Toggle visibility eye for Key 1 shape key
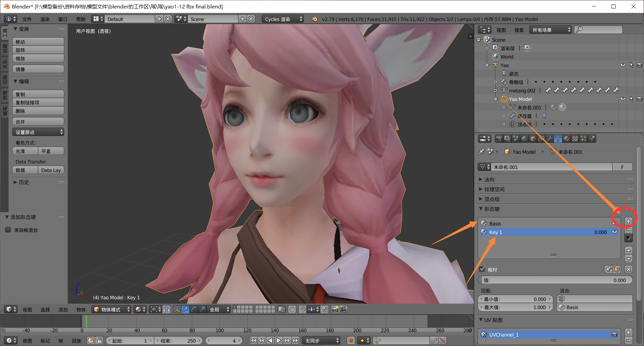This screenshot has height=346, width=644. pyautogui.click(x=615, y=232)
